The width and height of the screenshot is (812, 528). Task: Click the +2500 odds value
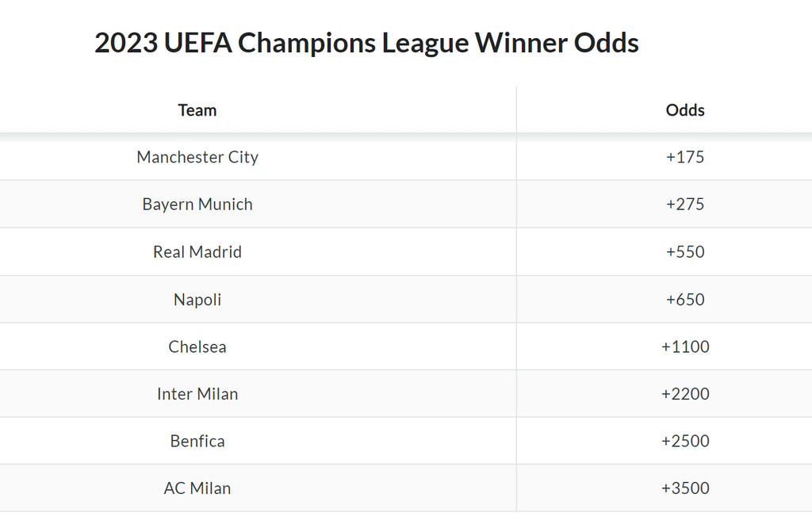tap(685, 441)
